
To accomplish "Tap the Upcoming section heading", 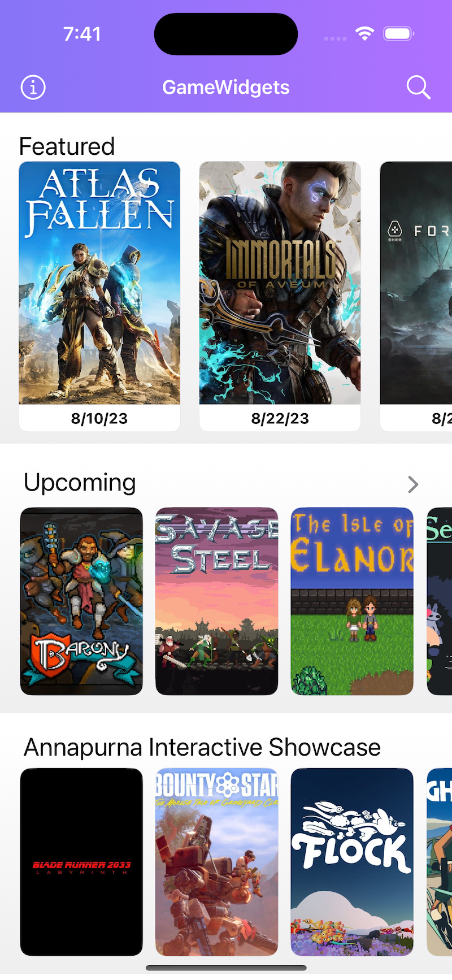I will (x=80, y=483).
